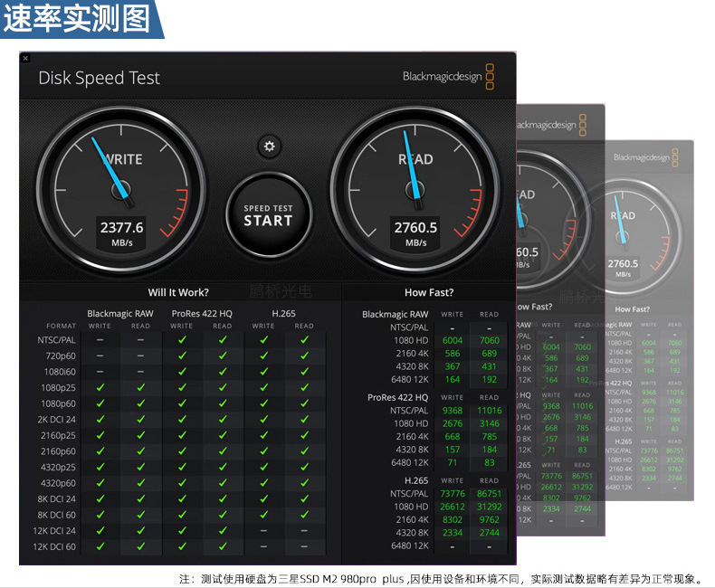
Task: Click 4320p60 ProRes 422 HQ write checkmark
Action: coord(182,483)
